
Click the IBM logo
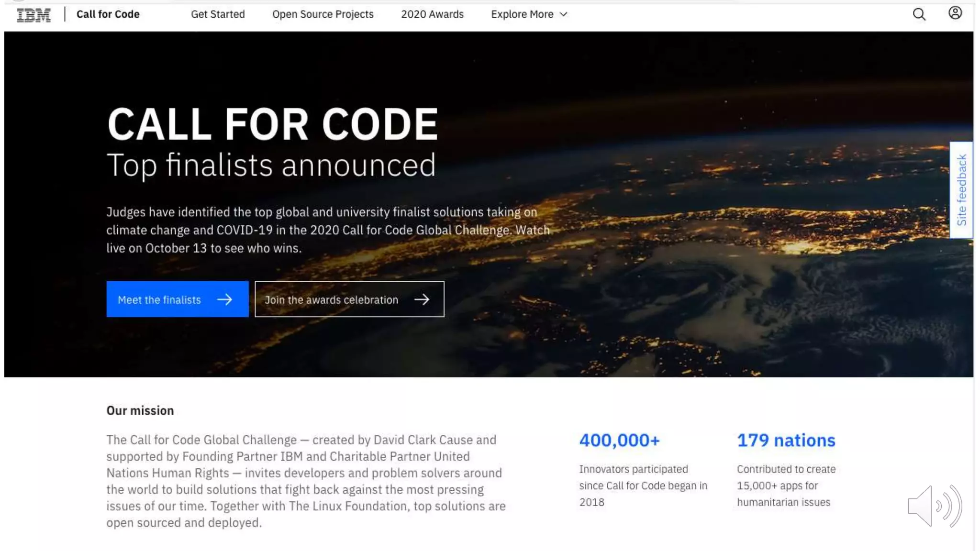[33, 15]
